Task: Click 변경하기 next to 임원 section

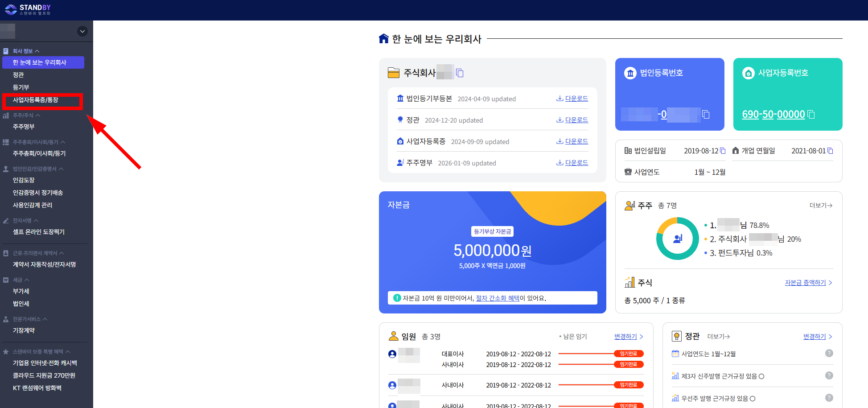Action: tap(625, 336)
